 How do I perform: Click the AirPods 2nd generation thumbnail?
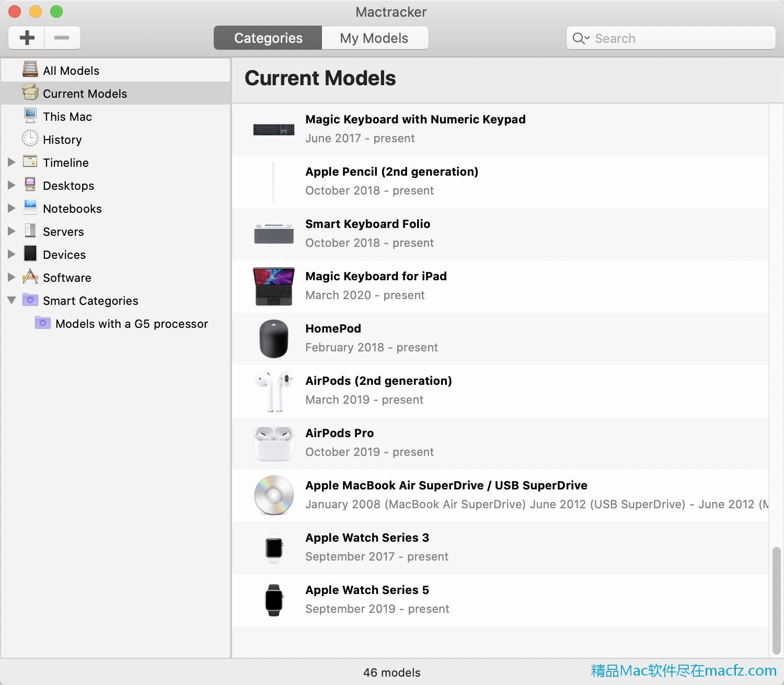coord(273,391)
